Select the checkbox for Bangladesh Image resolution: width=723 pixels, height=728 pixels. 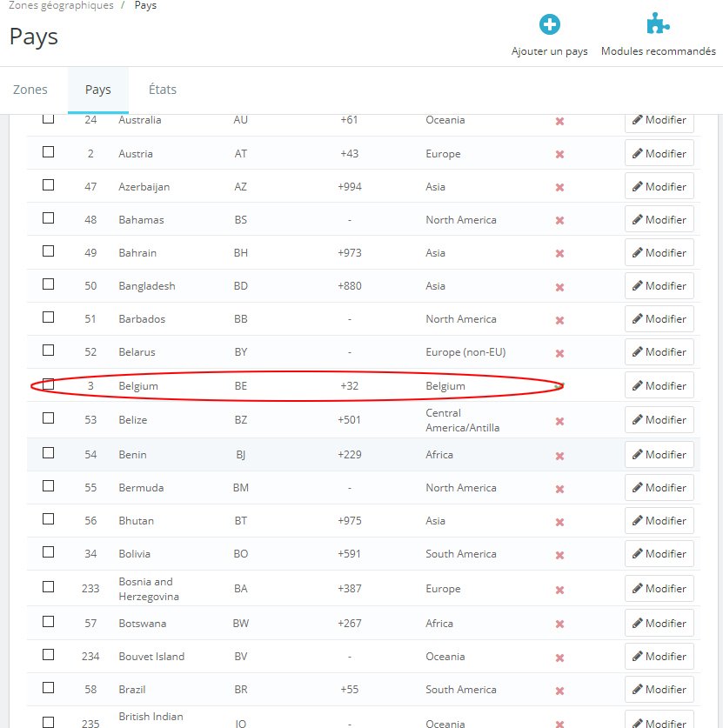click(49, 284)
